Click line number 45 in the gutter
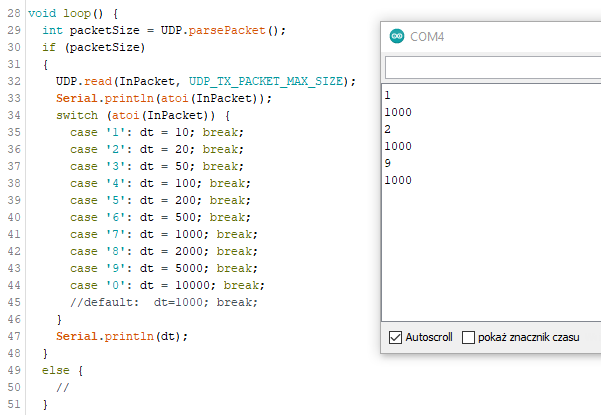The image size is (601, 415). (x=14, y=302)
